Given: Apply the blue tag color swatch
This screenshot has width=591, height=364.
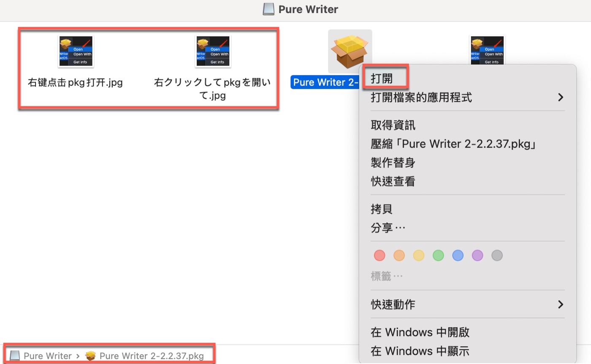Looking at the screenshot, I should tap(458, 255).
